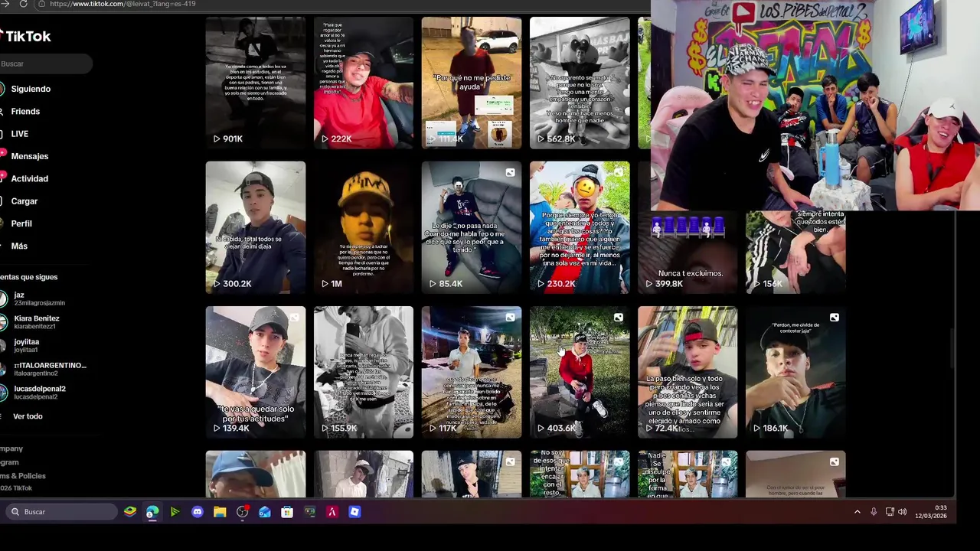Open Mensajes in the sidebar
980x551 pixels.
[30, 156]
